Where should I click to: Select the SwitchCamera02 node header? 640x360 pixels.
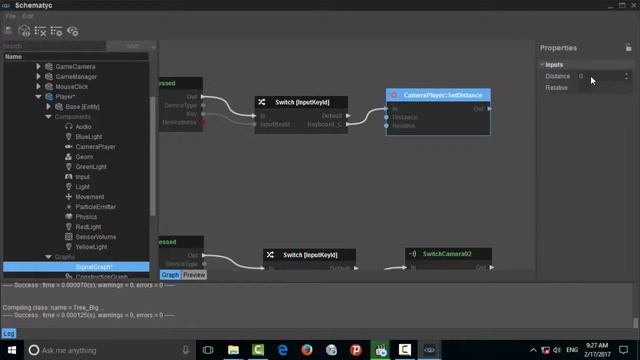click(x=448, y=254)
